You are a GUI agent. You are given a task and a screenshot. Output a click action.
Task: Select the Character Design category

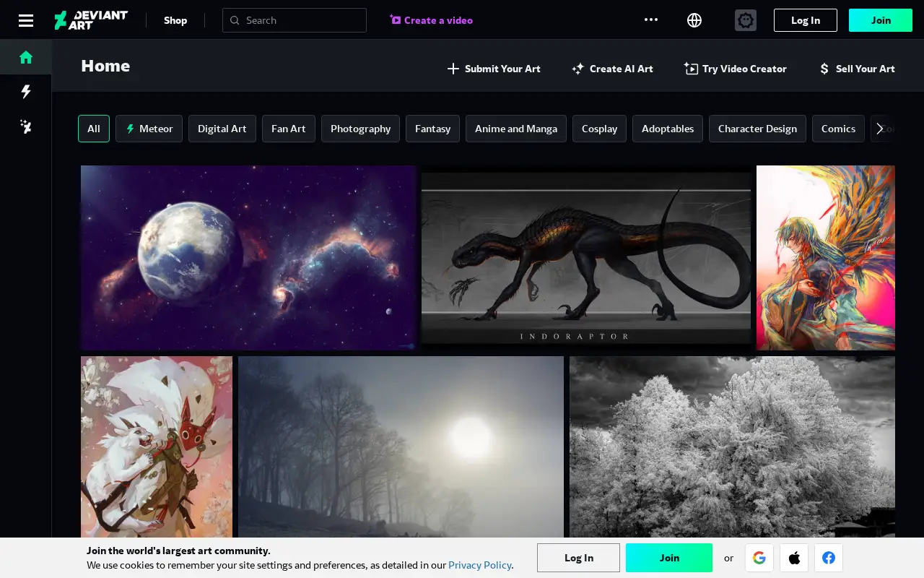coord(757,129)
